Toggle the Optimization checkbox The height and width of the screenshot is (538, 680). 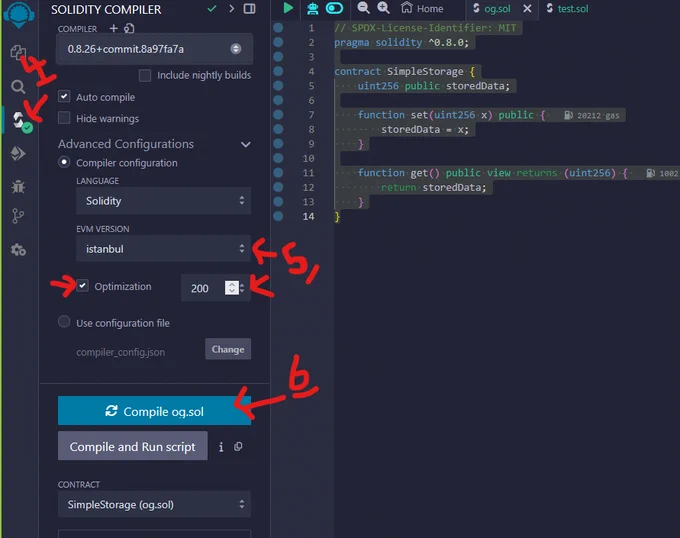point(82,286)
